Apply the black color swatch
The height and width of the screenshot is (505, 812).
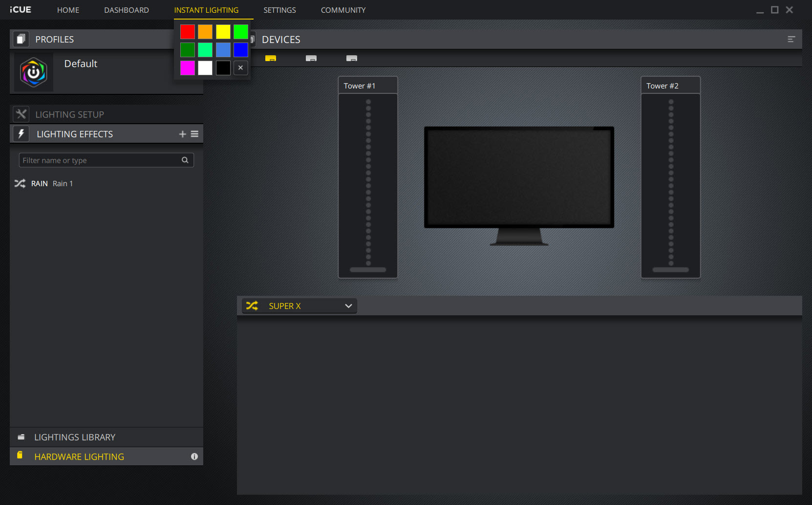pyautogui.click(x=223, y=68)
